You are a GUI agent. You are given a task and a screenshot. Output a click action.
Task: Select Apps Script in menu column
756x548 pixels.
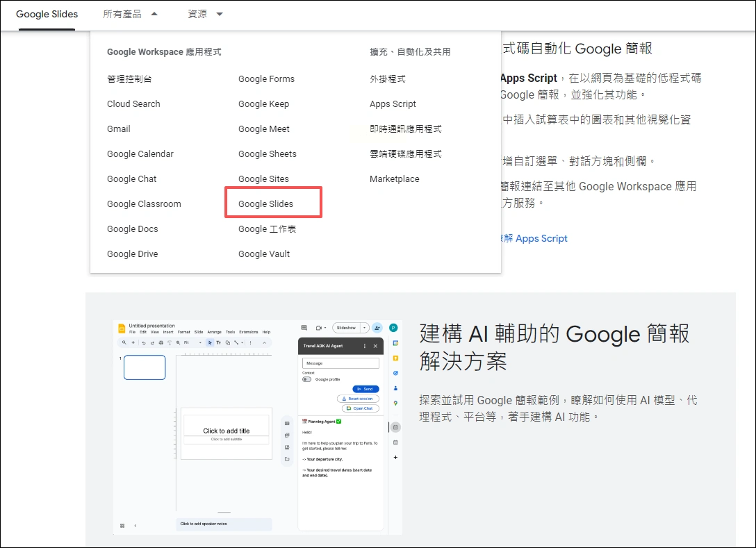pos(393,104)
